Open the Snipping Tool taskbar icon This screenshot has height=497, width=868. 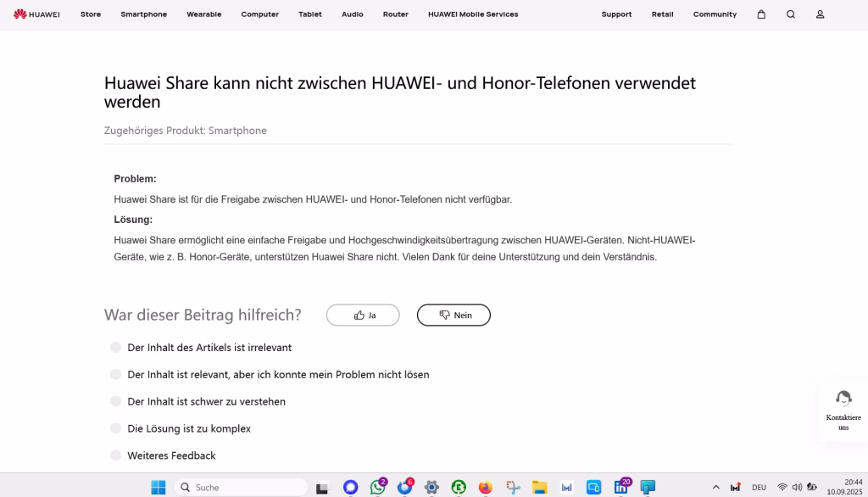pos(513,487)
